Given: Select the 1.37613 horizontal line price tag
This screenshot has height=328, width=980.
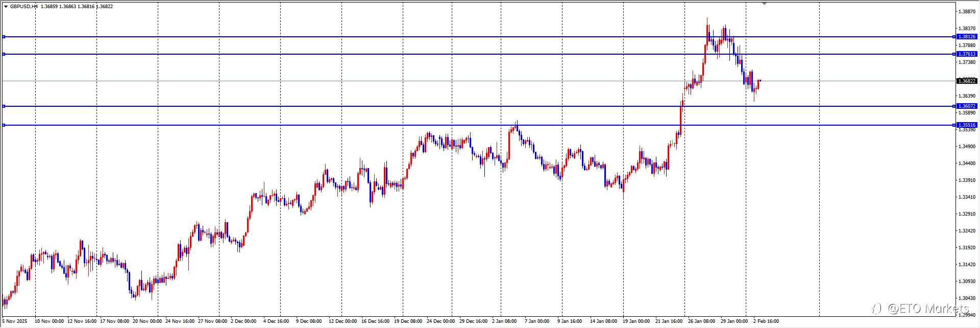Looking at the screenshot, I should click(x=967, y=54).
